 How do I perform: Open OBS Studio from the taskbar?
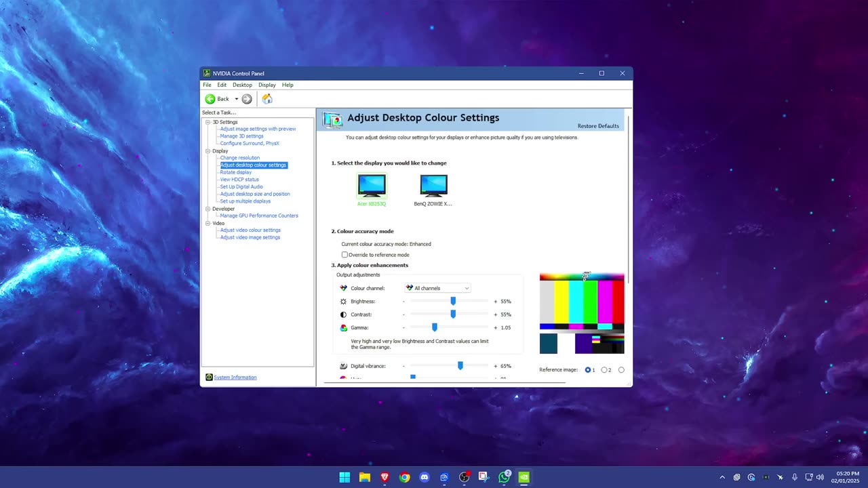coord(465,477)
